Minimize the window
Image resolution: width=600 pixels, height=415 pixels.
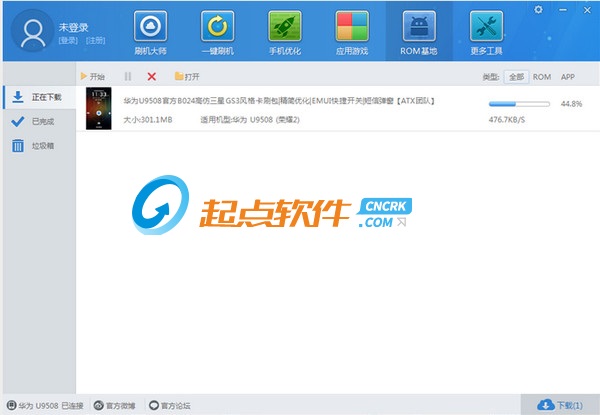(563, 10)
